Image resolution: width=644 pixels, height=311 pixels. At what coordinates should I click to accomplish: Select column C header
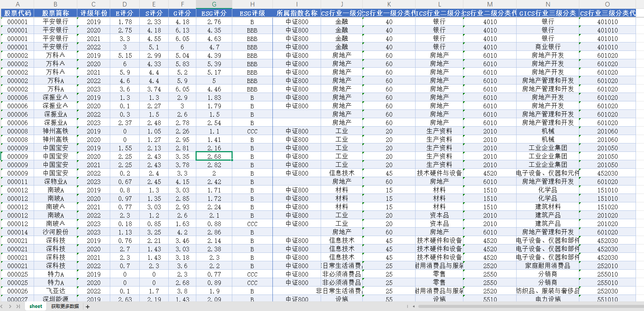[93, 4]
